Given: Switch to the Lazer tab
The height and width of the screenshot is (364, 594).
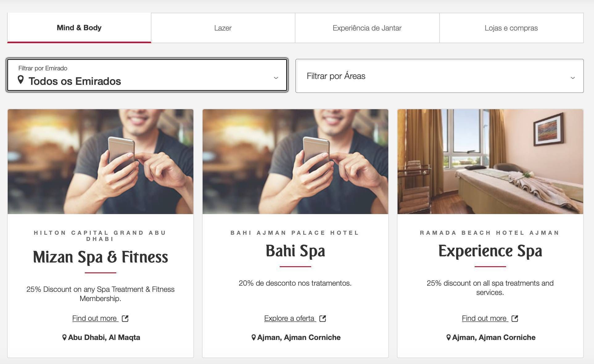Looking at the screenshot, I should pos(223,28).
